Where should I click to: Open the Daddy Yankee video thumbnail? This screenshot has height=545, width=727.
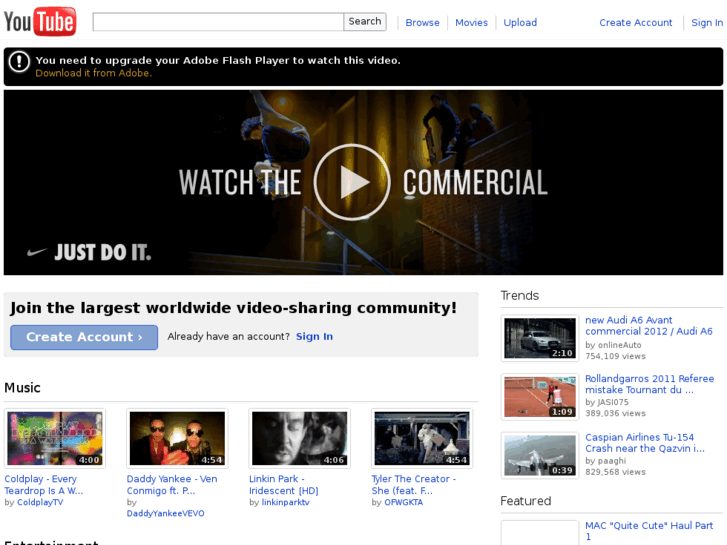(x=177, y=438)
